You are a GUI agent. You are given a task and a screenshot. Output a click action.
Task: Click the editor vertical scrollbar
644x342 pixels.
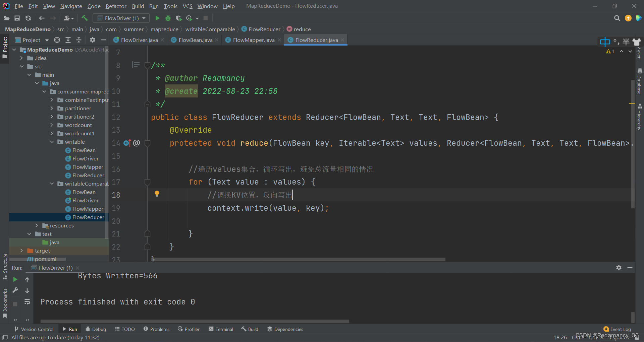[633, 144]
